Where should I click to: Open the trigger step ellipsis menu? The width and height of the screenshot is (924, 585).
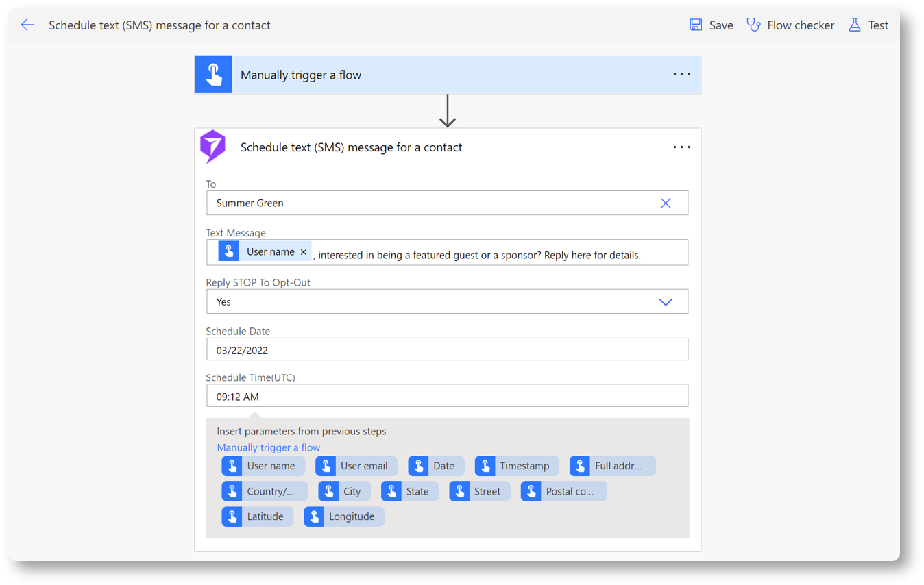click(681, 75)
